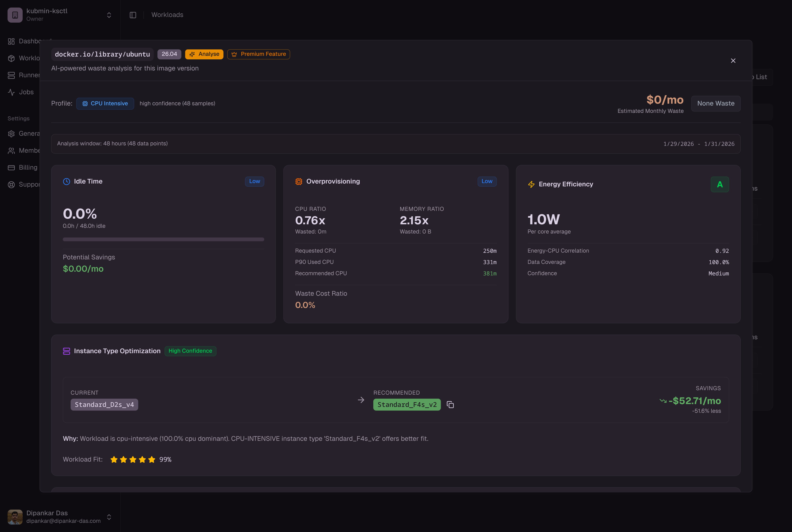Click the chip icon on the Overprovisioning card
792x532 pixels.
click(x=298, y=181)
